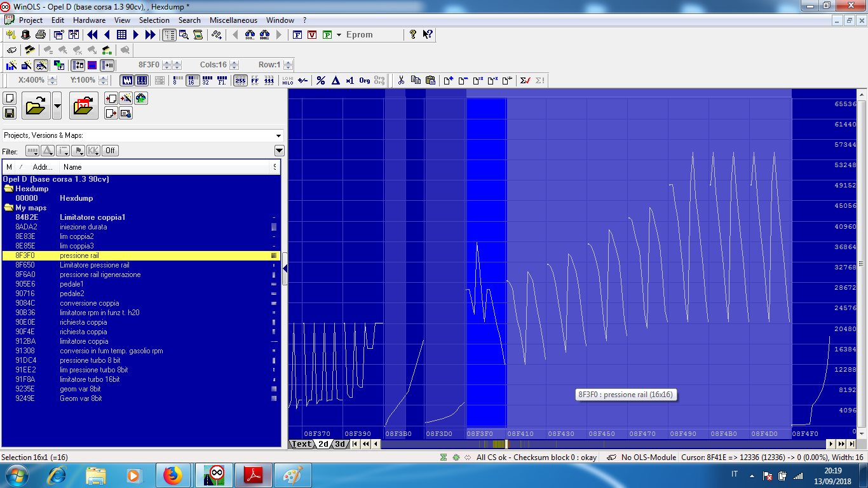Click the right binoculars find-next icon

point(264,35)
